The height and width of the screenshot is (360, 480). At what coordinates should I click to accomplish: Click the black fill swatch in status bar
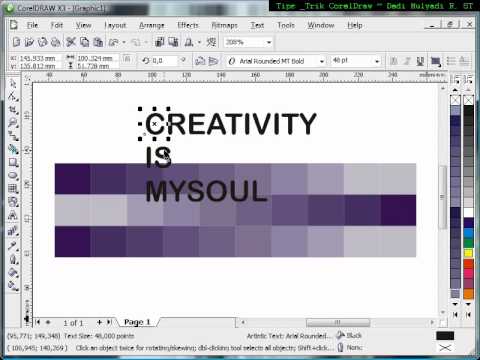coord(445,335)
